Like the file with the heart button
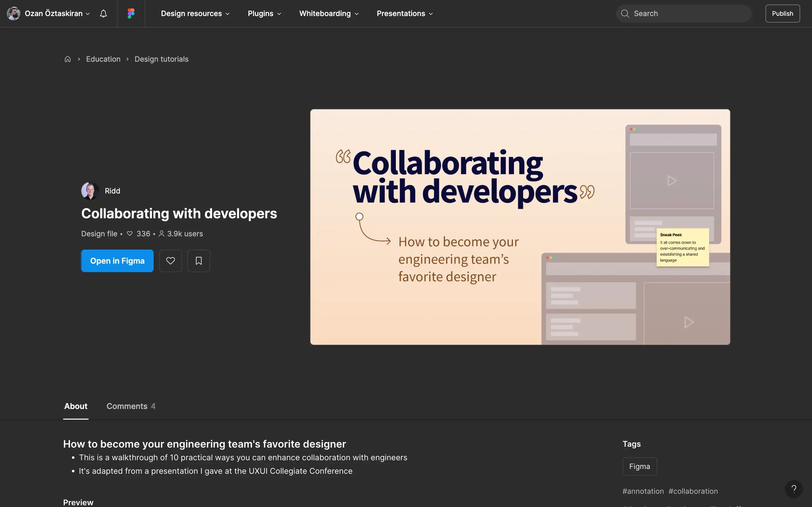 click(171, 261)
